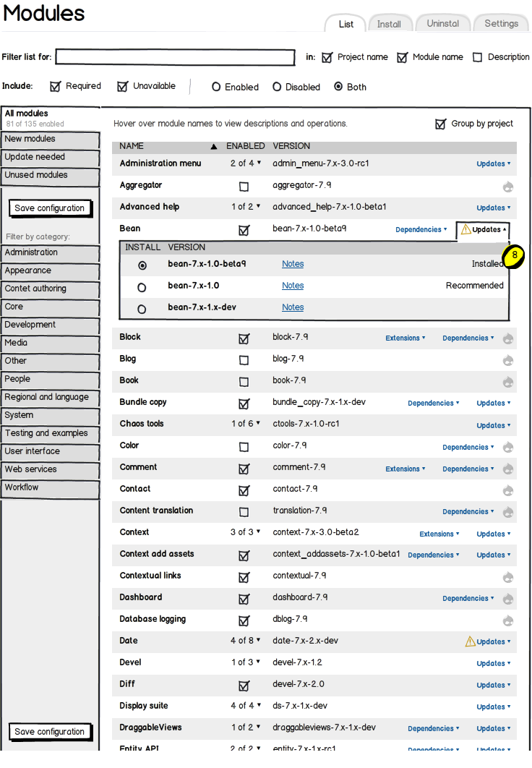Filter by Regional and language category
The height and width of the screenshot is (768, 532).
[50, 397]
